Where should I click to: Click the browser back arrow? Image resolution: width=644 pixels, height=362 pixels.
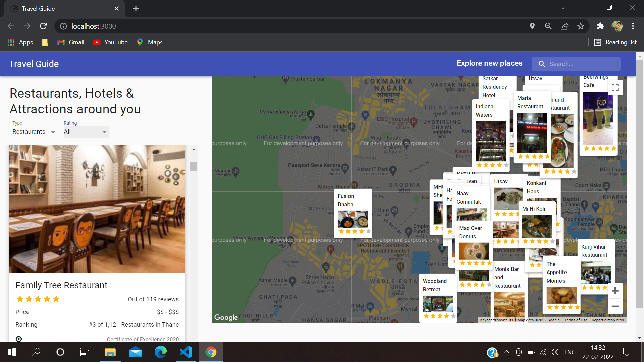(11, 26)
